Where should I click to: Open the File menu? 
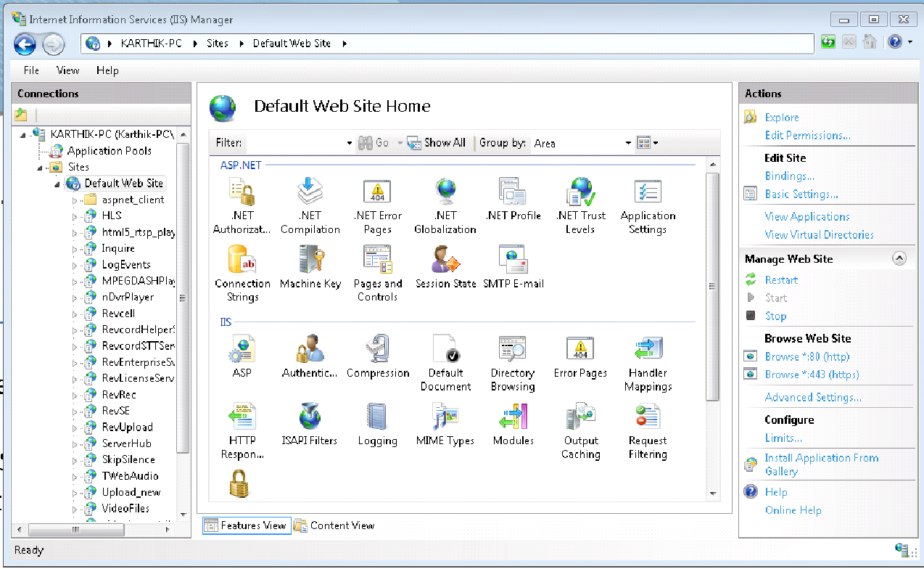tap(31, 70)
